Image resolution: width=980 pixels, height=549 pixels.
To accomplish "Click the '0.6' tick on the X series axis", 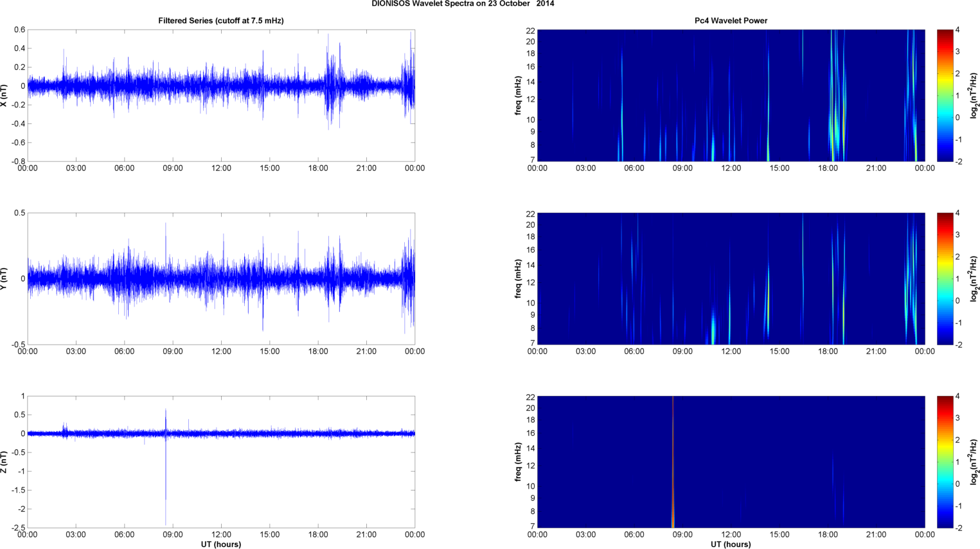I will [20, 30].
